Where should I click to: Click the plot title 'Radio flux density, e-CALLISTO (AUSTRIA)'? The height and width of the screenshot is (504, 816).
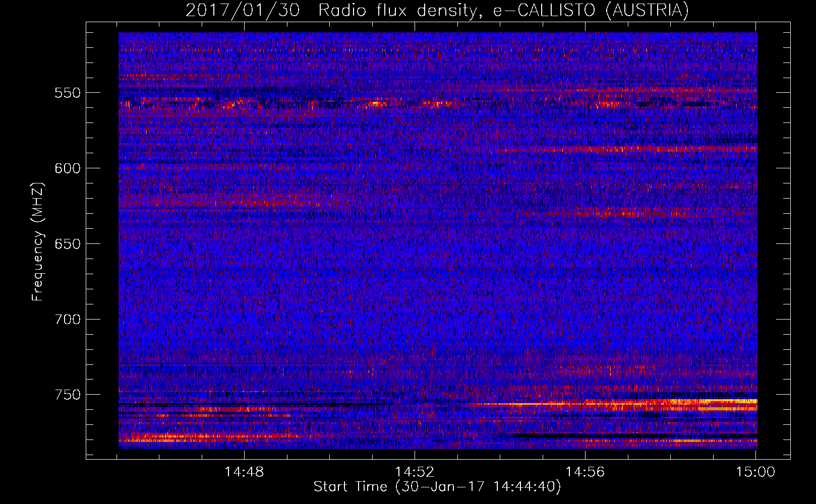[x=503, y=11]
